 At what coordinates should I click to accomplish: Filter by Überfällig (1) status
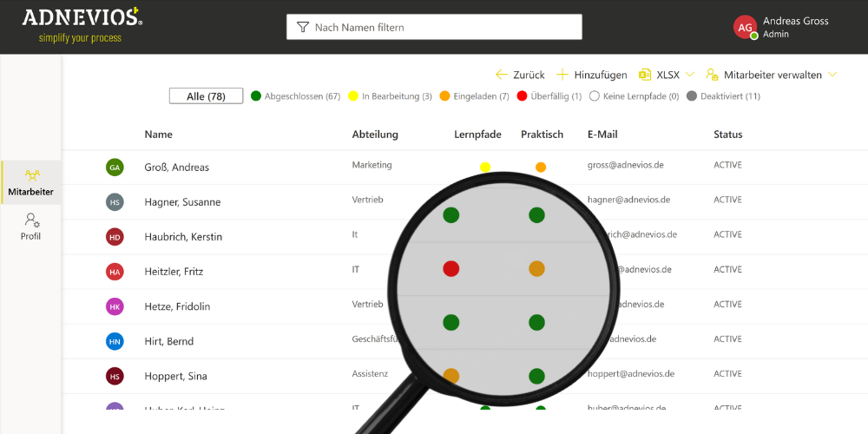coord(549,96)
